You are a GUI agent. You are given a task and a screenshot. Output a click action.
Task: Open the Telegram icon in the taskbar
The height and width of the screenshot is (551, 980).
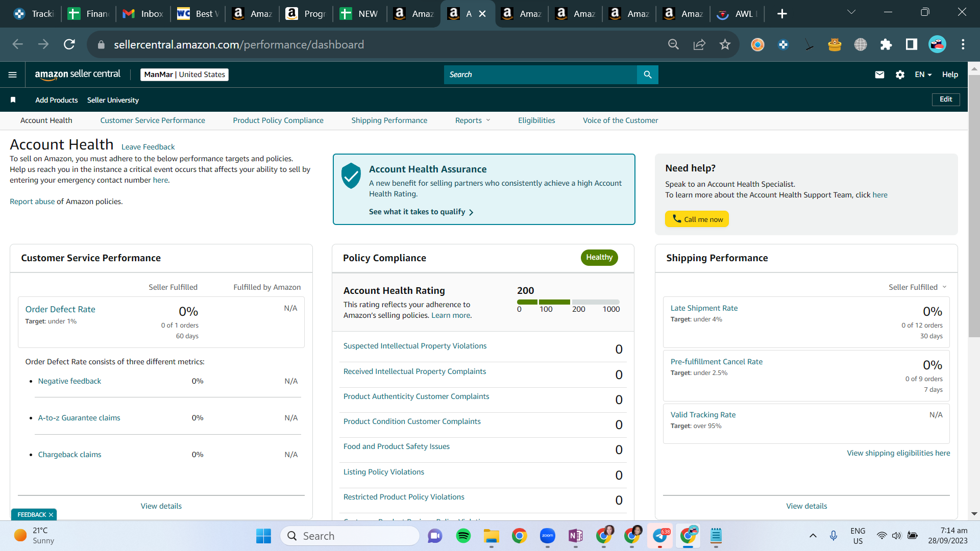(660, 536)
